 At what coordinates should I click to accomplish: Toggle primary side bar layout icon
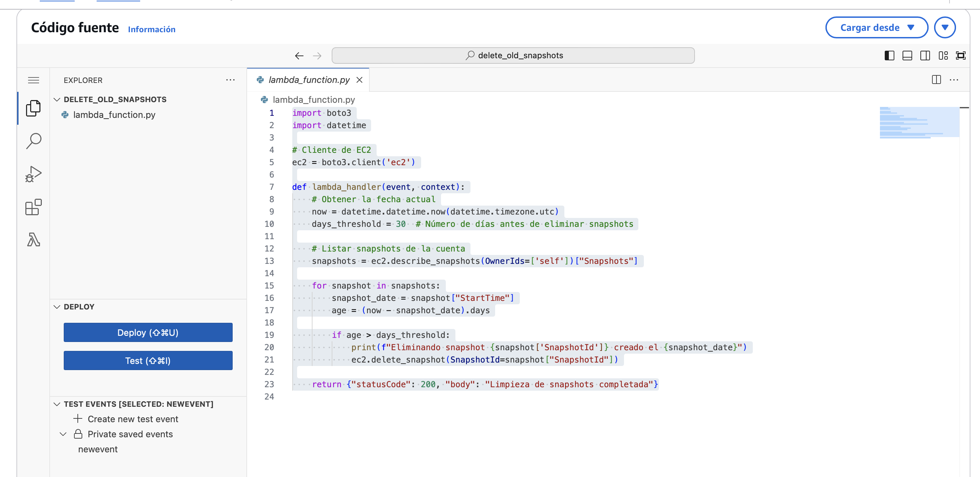point(889,56)
